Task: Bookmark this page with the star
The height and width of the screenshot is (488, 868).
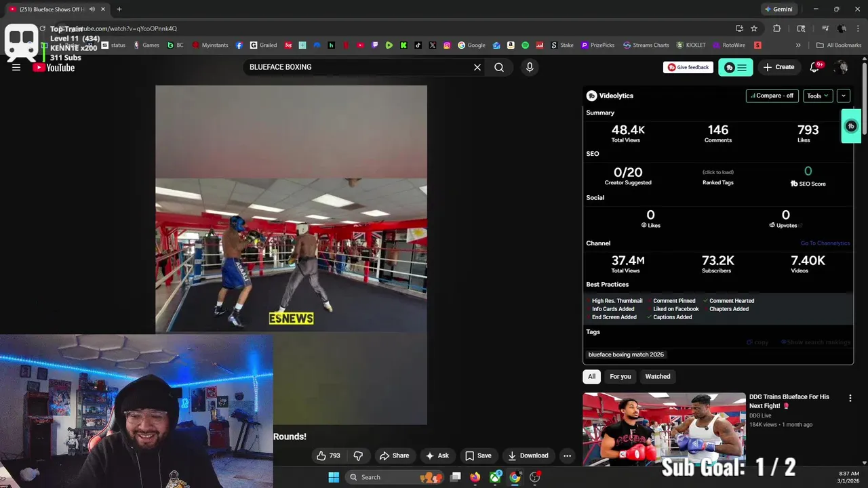Action: tap(754, 28)
